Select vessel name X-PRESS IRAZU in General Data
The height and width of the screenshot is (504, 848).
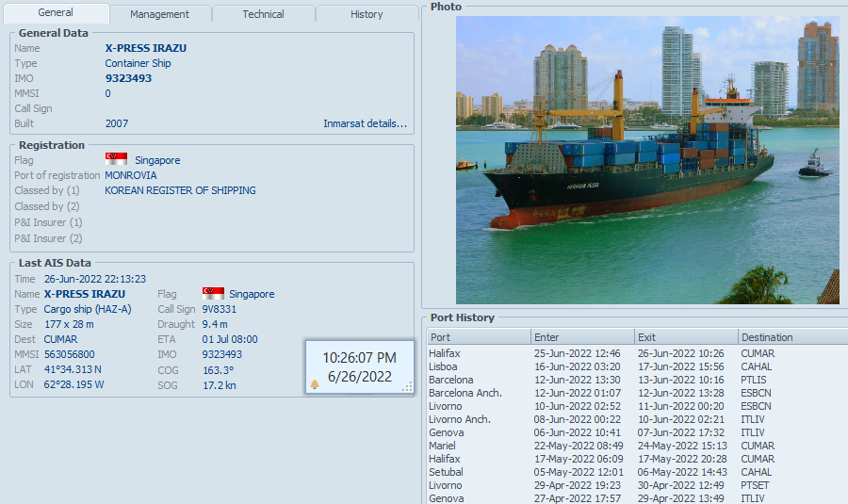coord(146,48)
